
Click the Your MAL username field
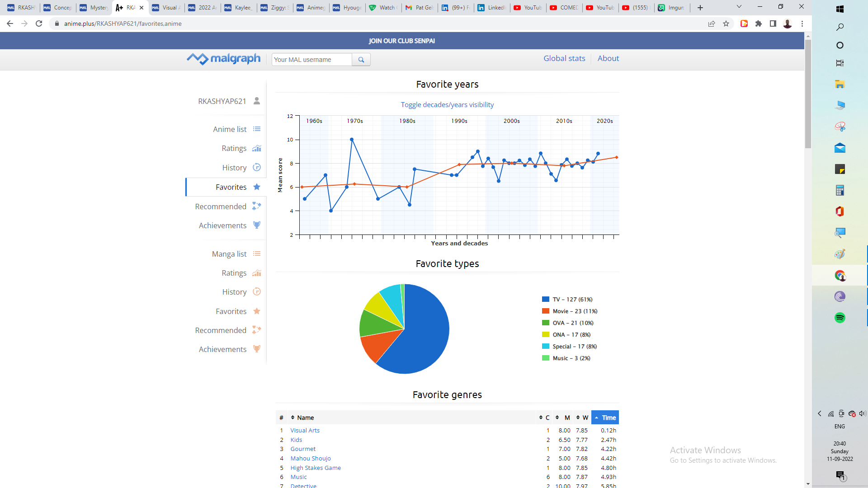311,60
